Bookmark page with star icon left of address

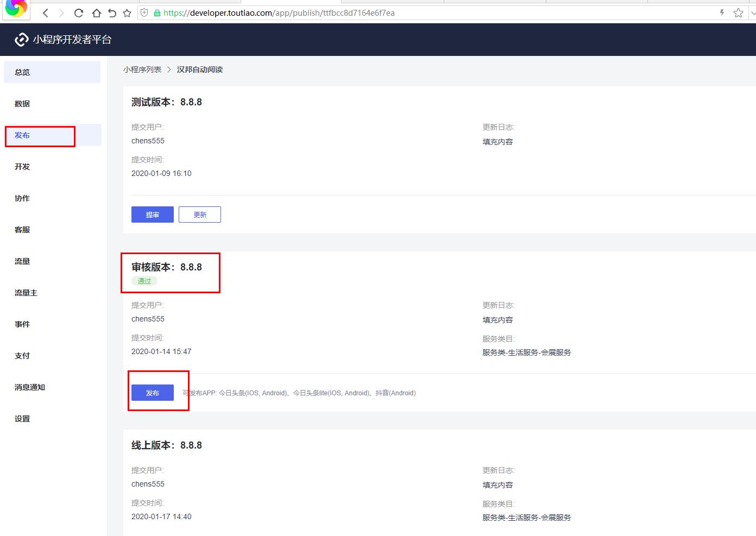click(x=127, y=13)
